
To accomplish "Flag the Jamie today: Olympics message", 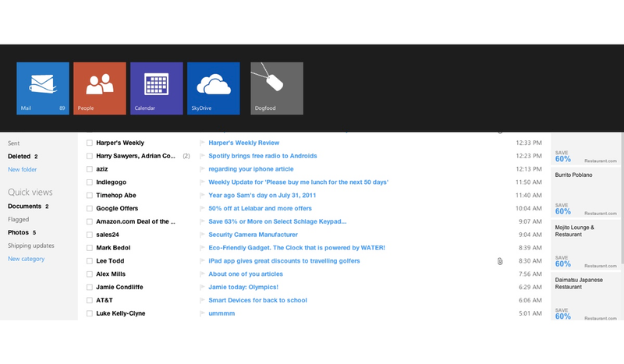I will (202, 287).
